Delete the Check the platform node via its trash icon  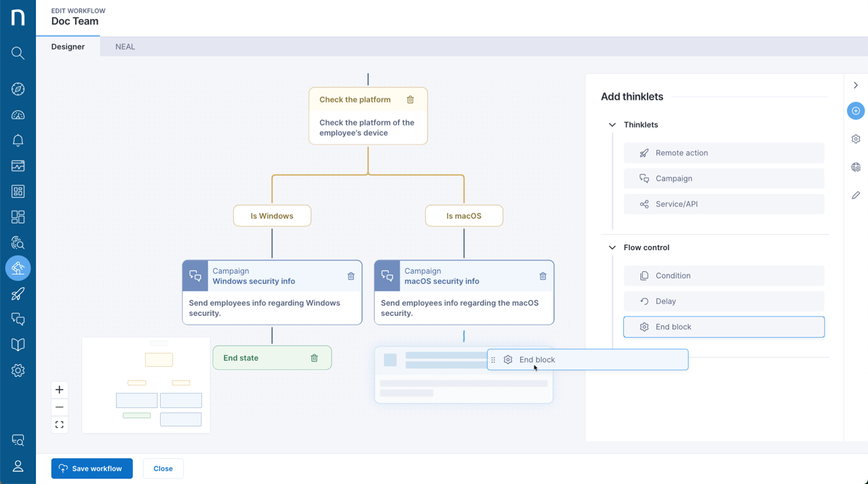click(410, 99)
